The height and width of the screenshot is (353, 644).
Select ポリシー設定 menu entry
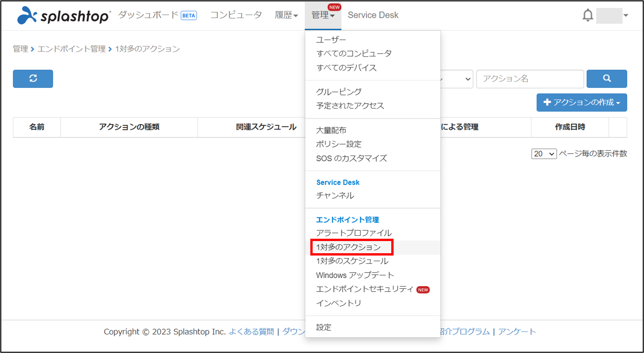[339, 144]
